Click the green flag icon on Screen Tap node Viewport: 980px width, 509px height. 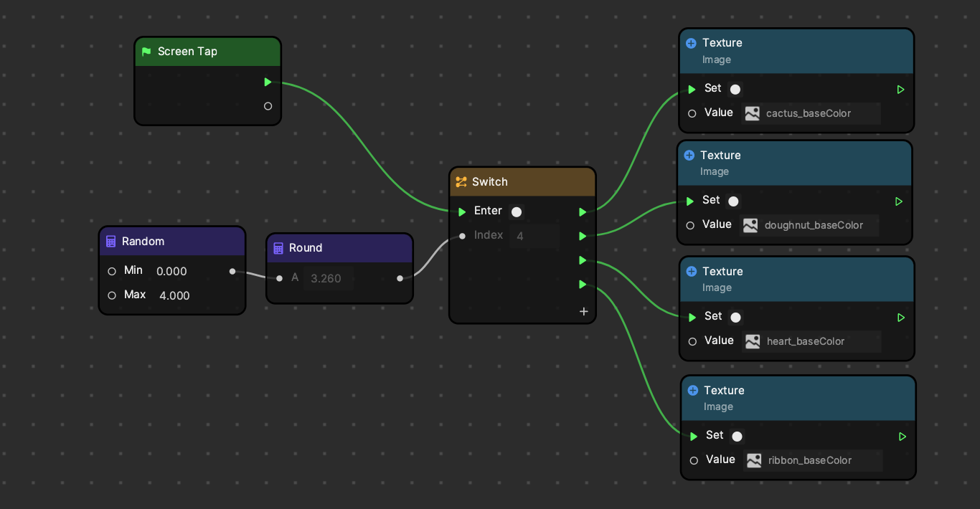point(146,52)
